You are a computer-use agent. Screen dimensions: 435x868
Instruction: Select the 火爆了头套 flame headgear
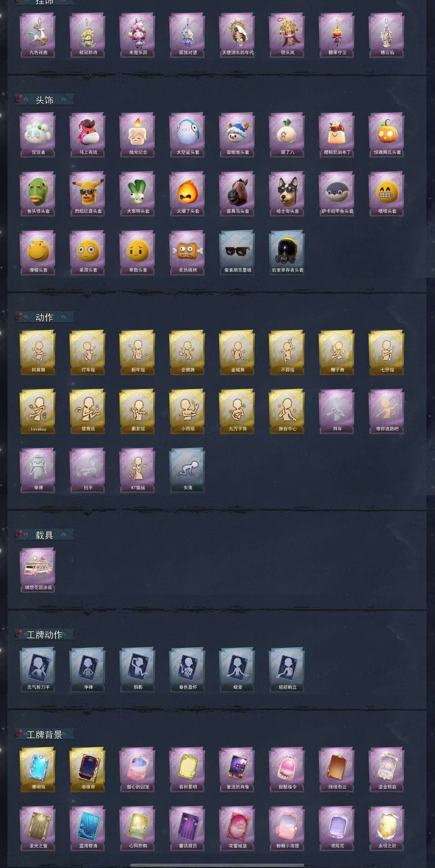[x=188, y=194]
